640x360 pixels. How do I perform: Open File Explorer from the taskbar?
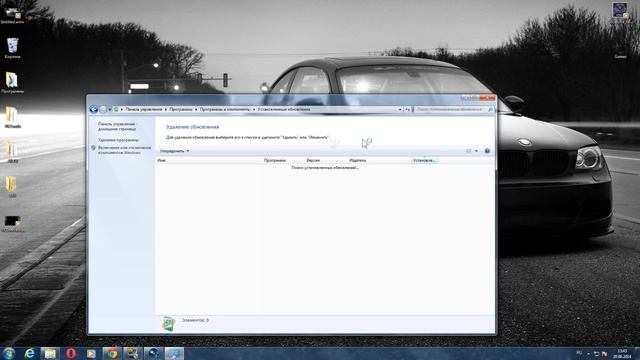[50, 353]
